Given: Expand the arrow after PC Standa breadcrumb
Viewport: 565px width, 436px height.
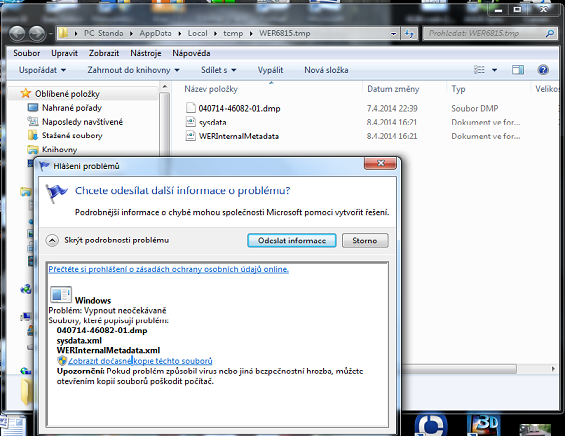Looking at the screenshot, I should point(132,34).
